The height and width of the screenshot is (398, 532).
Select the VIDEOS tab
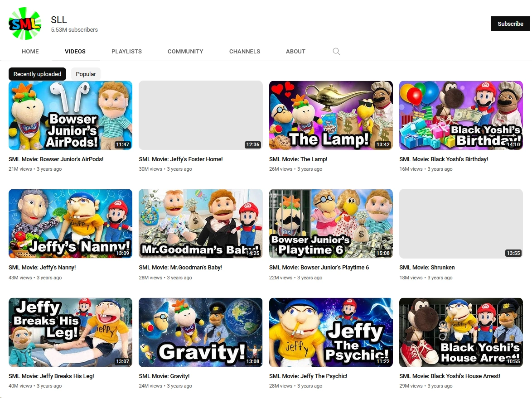click(75, 51)
